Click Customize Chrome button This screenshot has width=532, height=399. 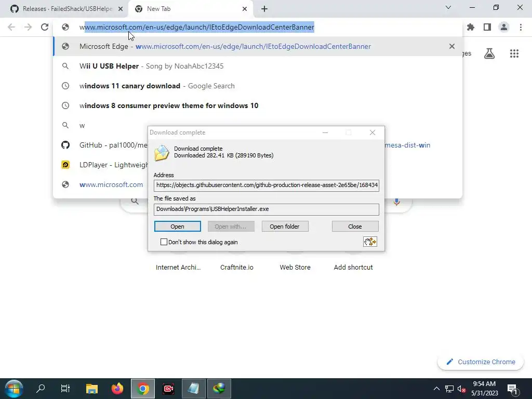point(481,362)
